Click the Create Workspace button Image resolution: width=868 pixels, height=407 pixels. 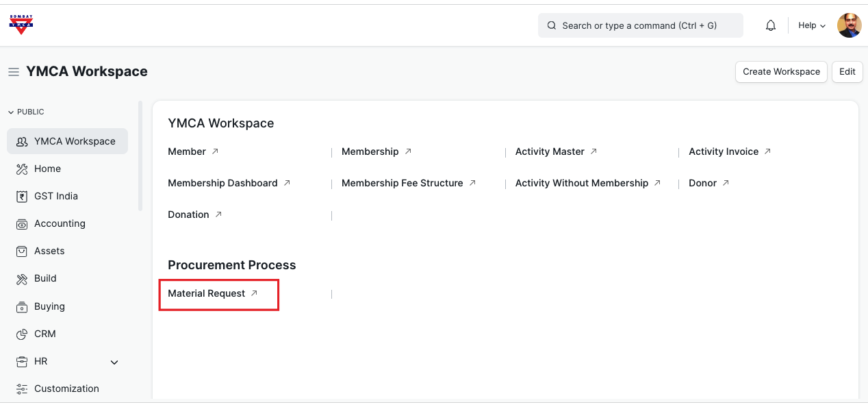781,71
